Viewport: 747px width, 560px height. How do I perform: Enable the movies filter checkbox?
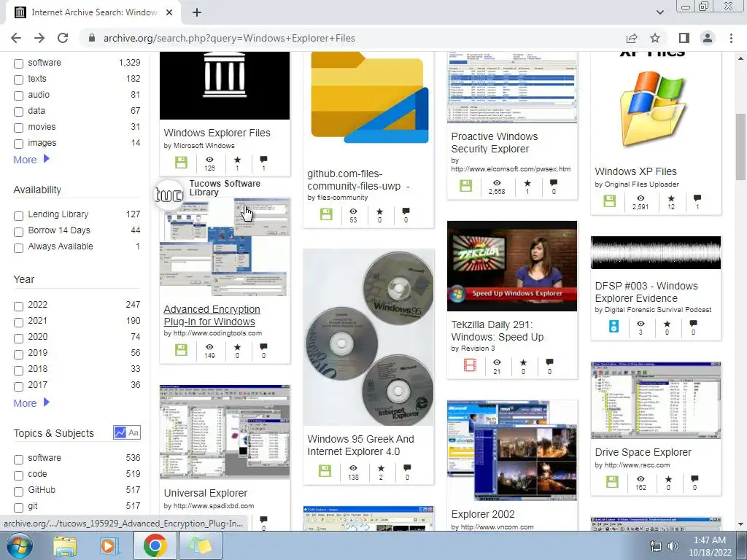(18, 128)
